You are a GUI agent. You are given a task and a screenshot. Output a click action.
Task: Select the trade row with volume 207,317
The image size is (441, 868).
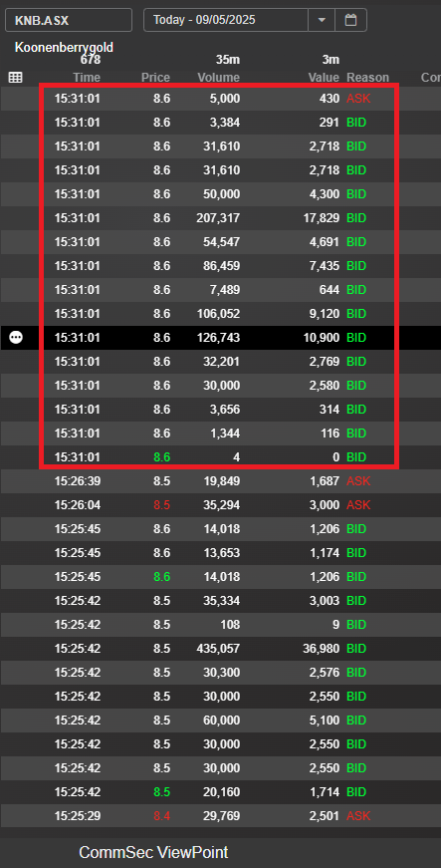click(221, 218)
